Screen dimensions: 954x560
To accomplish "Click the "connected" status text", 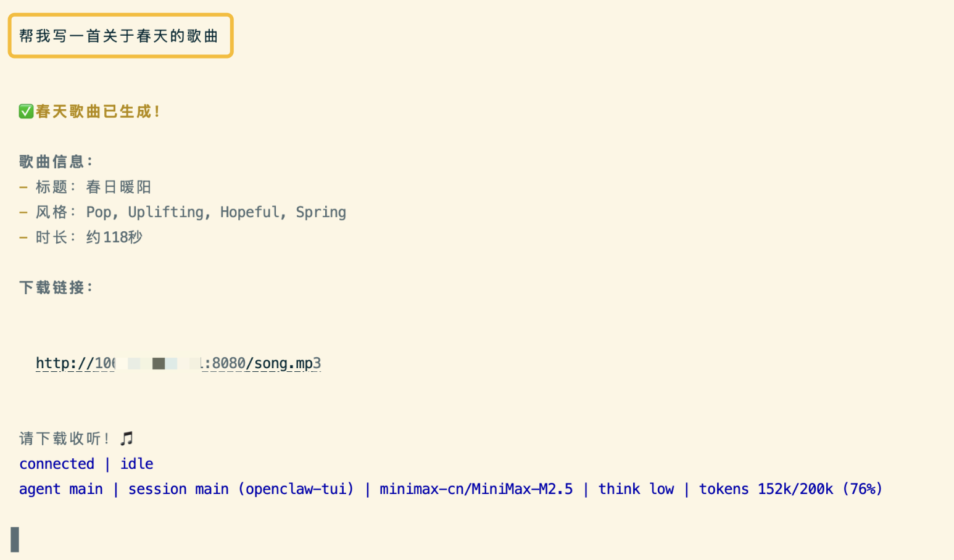I will click(57, 464).
